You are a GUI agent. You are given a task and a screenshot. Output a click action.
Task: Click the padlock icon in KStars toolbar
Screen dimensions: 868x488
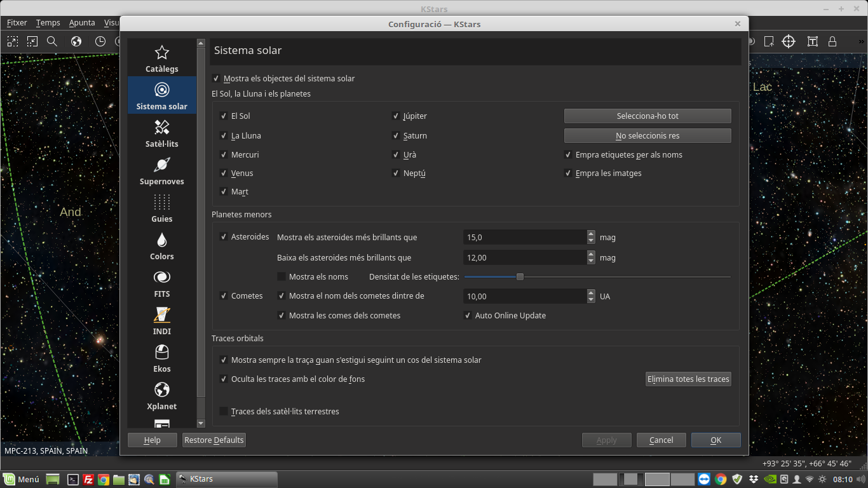832,41
